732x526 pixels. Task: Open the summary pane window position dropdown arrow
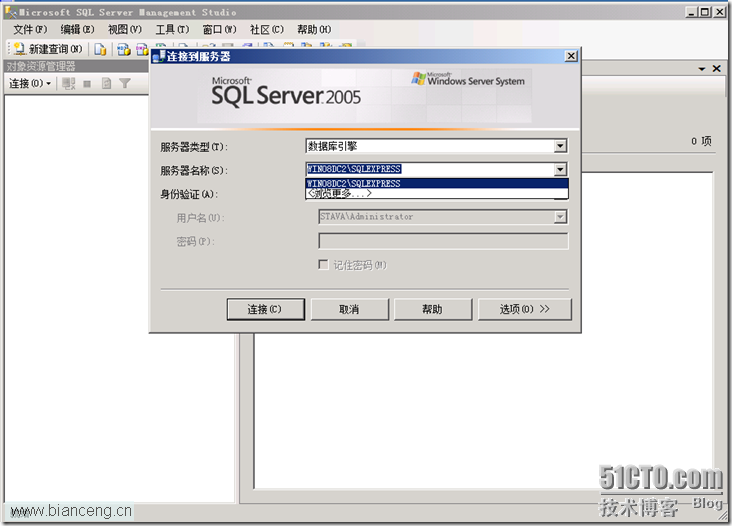point(702,69)
